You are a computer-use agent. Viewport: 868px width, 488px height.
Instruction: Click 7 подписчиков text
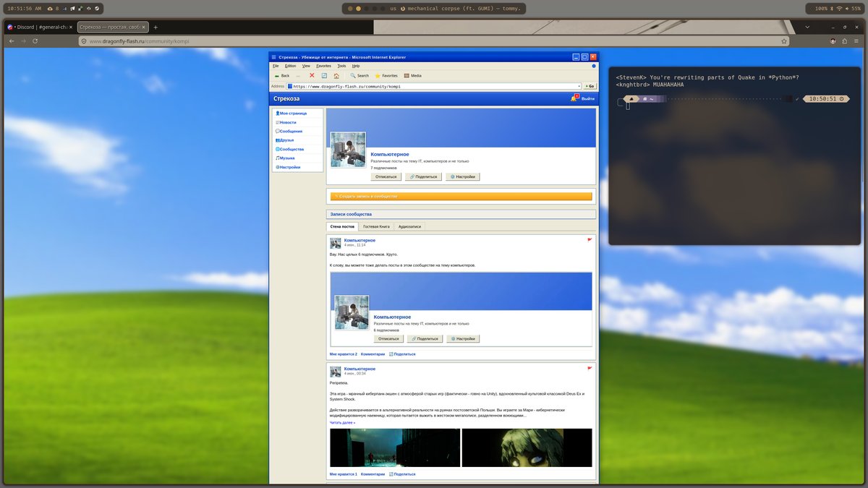point(383,168)
